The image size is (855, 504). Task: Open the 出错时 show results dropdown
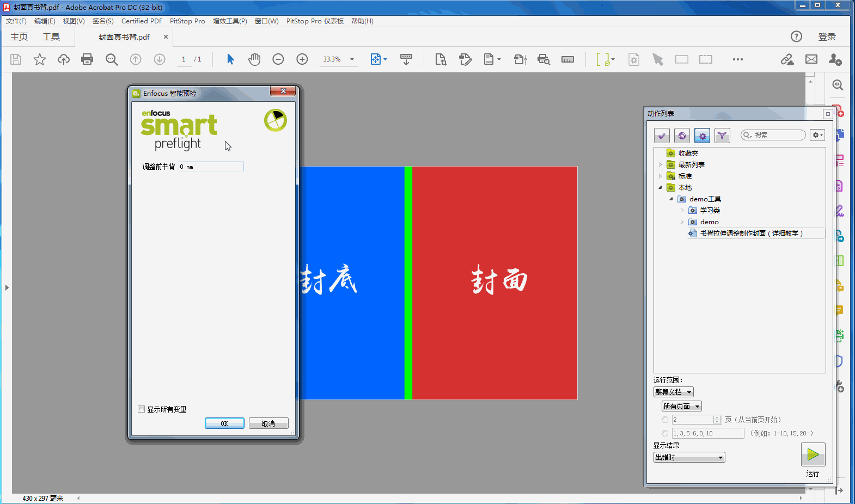click(689, 457)
